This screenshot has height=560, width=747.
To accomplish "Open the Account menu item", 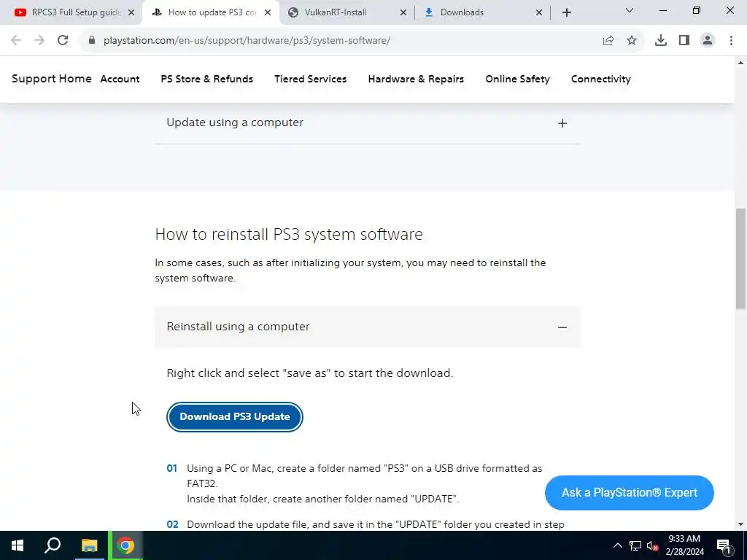I will [x=120, y=79].
